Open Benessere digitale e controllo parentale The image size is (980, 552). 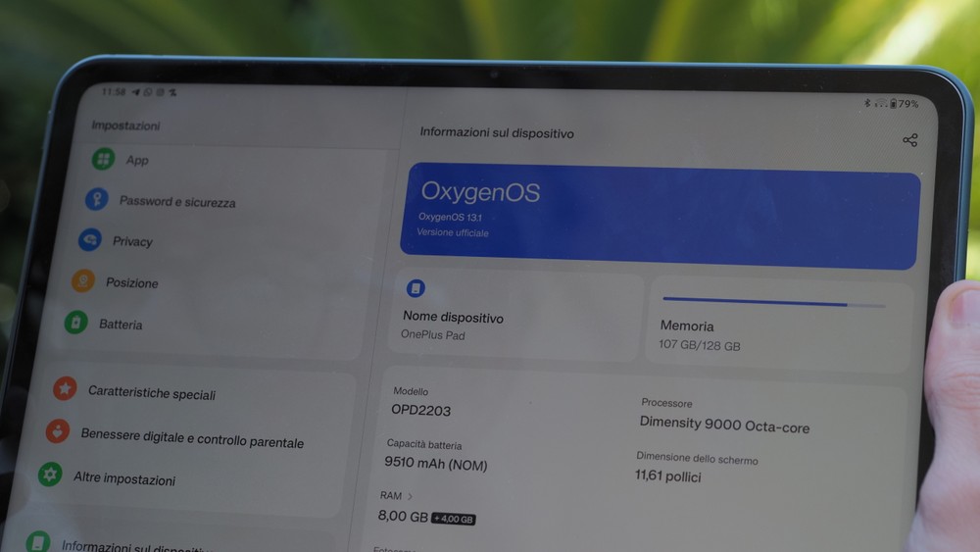point(192,439)
